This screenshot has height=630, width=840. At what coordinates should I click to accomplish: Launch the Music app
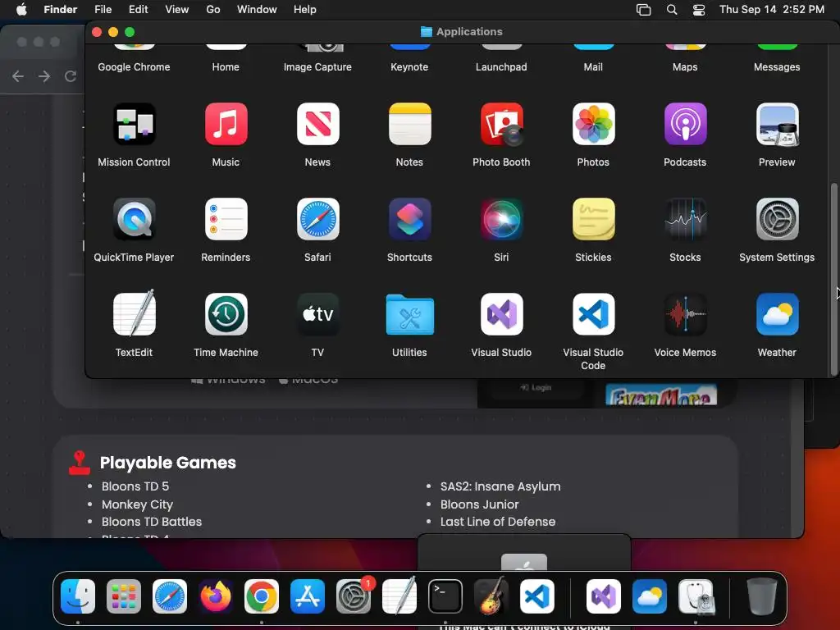[x=226, y=125]
